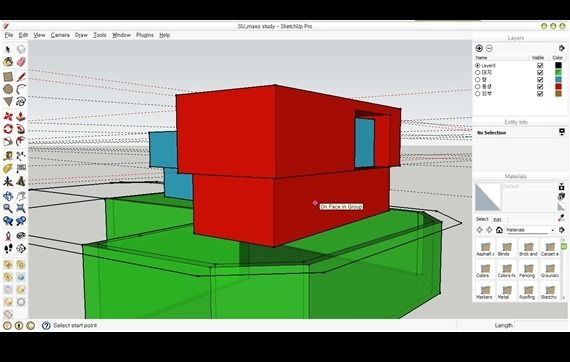The height and width of the screenshot is (362, 570).
Task: Open the Help menu
Action: (165, 35)
